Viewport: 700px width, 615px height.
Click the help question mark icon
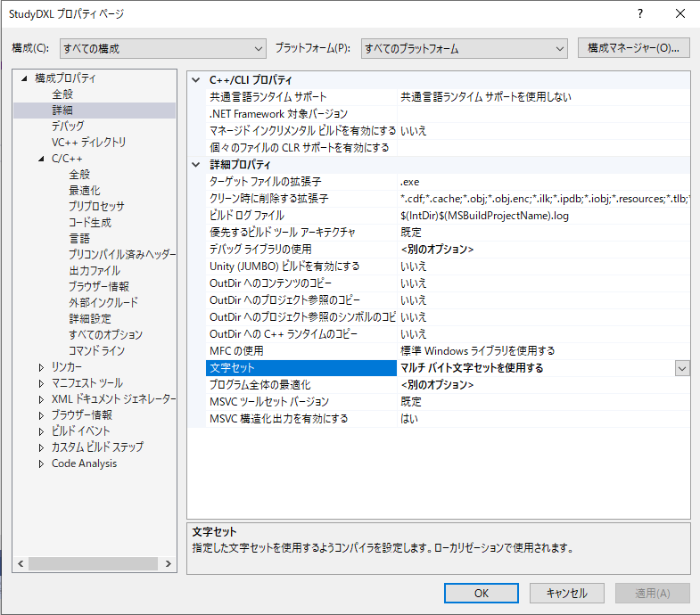(x=639, y=13)
